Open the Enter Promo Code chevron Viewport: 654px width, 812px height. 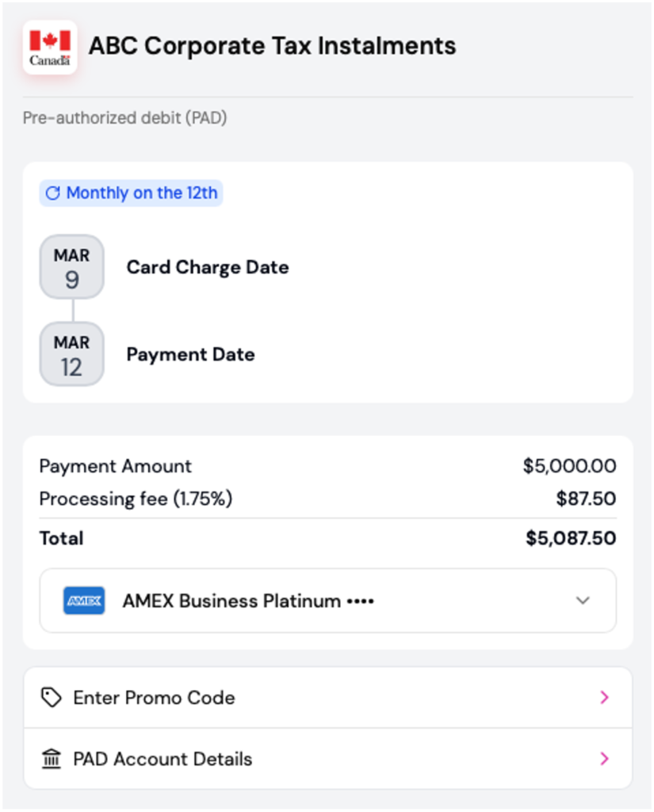click(x=604, y=698)
